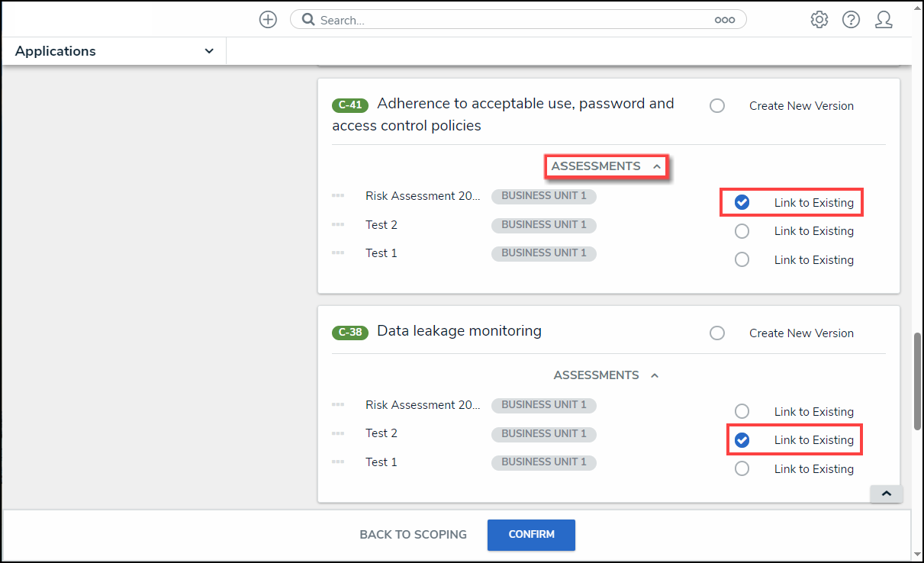The width and height of the screenshot is (924, 563).
Task: Open the Applications dropdown
Action: (x=114, y=51)
